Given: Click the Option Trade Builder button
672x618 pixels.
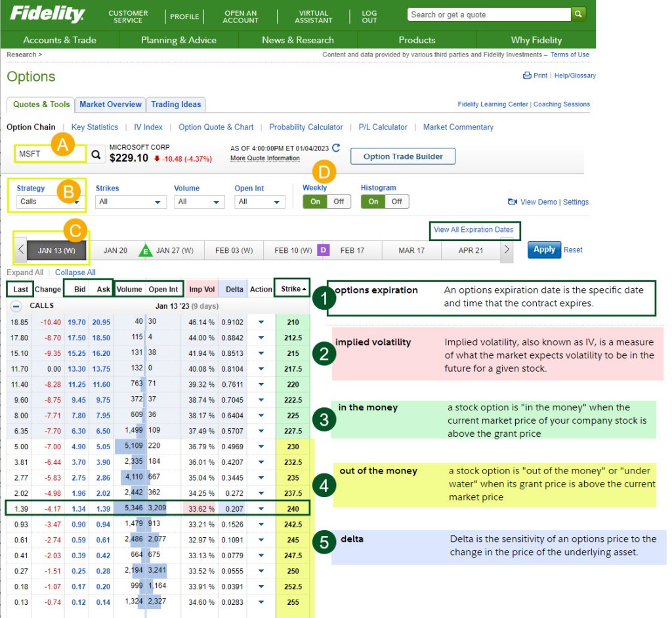Looking at the screenshot, I should point(402,156).
